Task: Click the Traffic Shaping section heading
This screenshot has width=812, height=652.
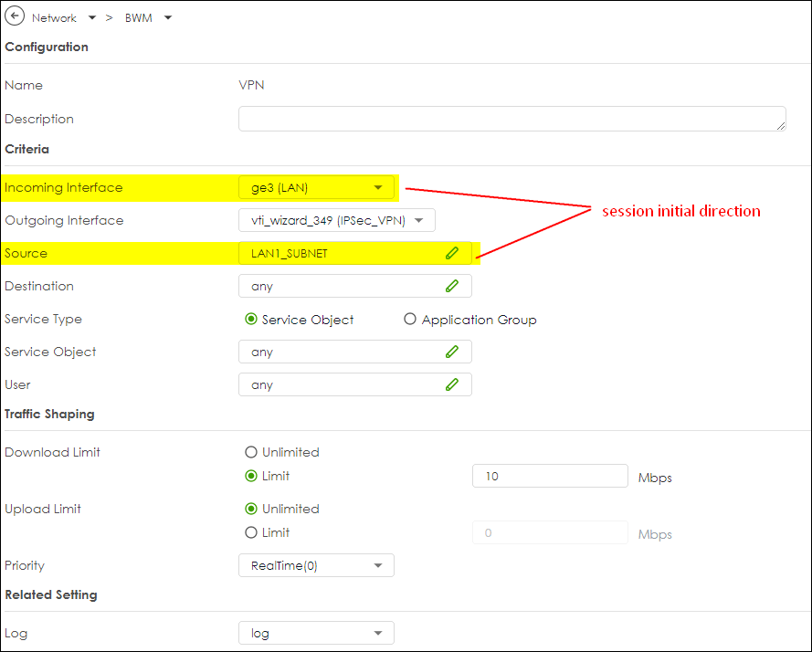Action: 49,414
